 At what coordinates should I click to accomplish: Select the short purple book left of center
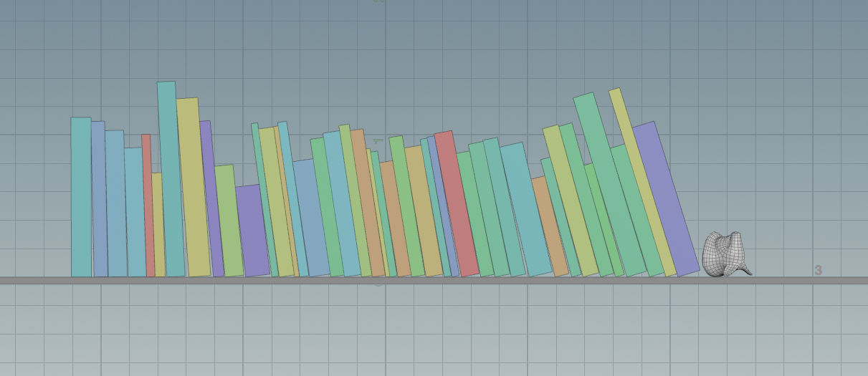point(252,229)
